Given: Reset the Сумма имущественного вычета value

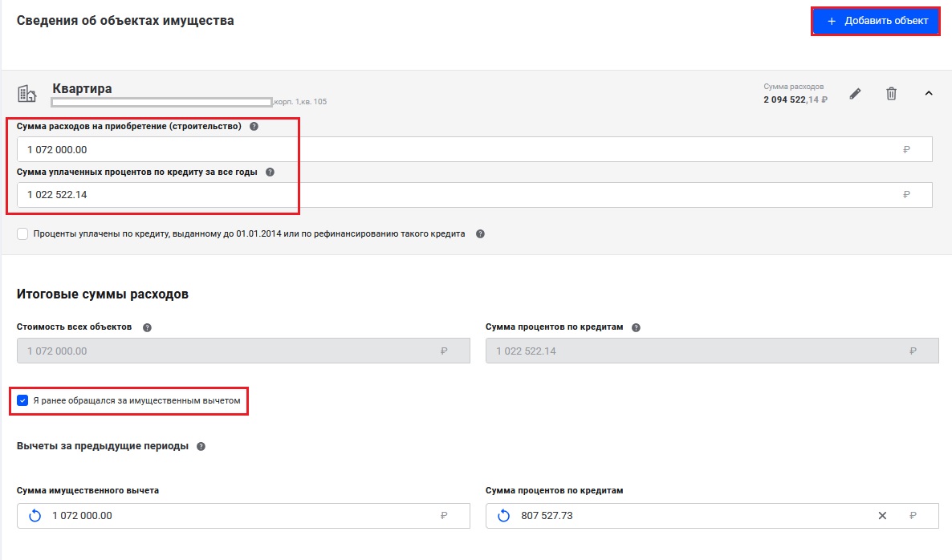Looking at the screenshot, I should click(35, 516).
